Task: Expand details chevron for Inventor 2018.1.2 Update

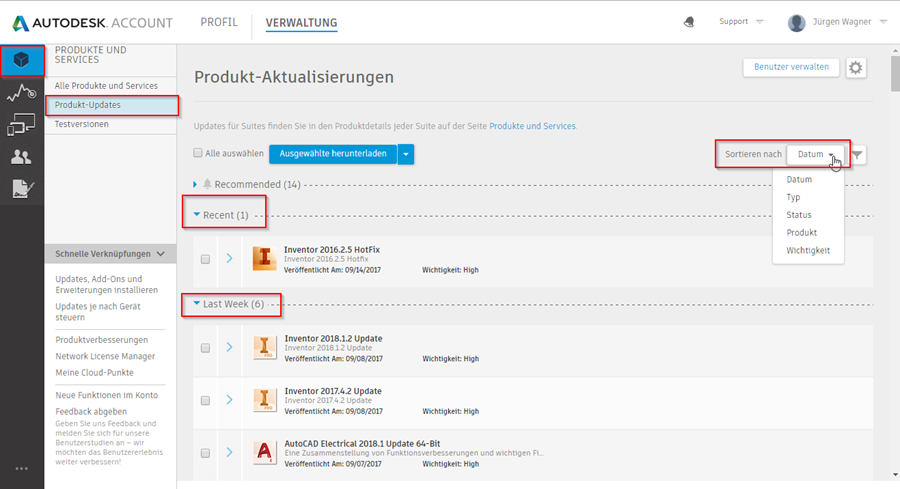Action: [230, 347]
